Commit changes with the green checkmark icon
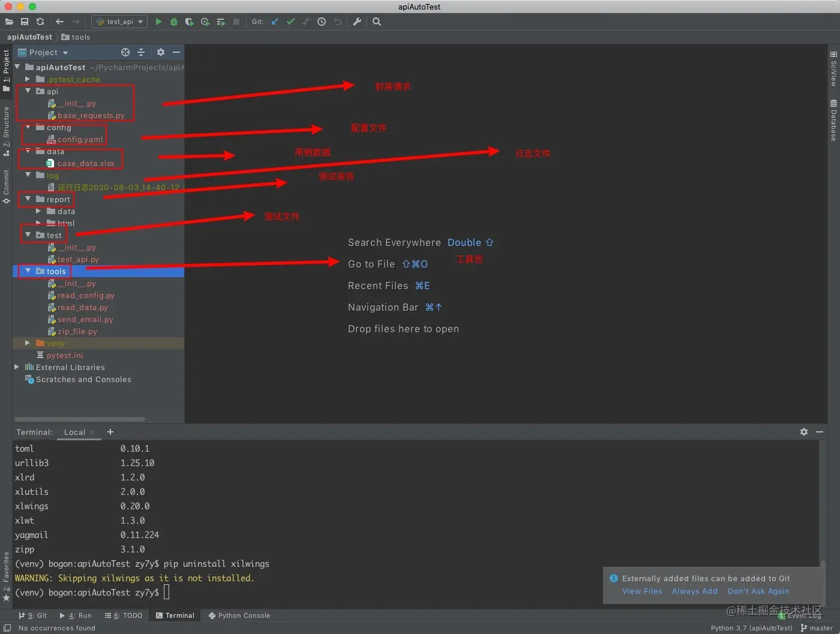 [290, 22]
